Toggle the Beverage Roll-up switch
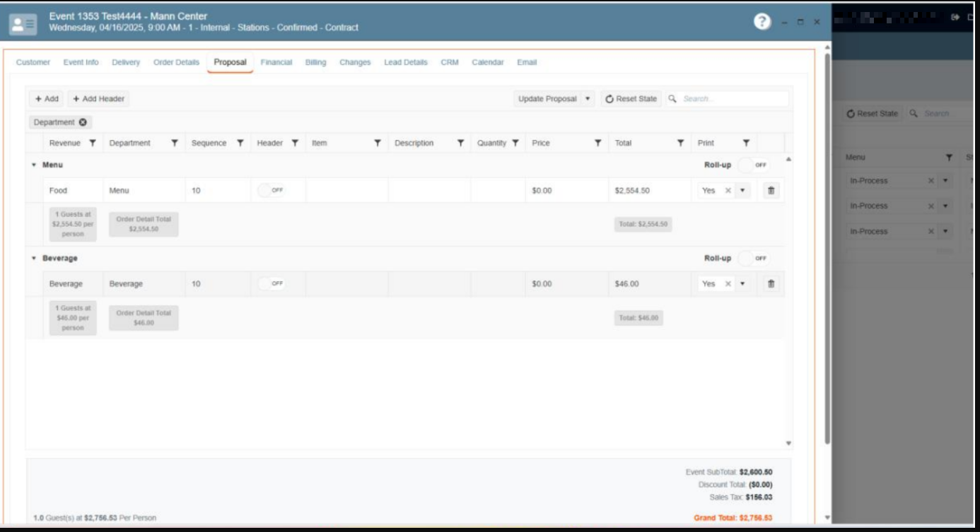The image size is (980, 532). pyautogui.click(x=752, y=258)
